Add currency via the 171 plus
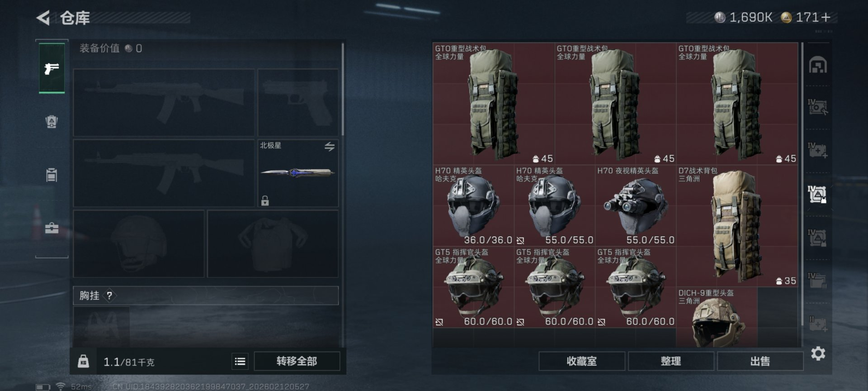The image size is (868, 391). coord(826,17)
